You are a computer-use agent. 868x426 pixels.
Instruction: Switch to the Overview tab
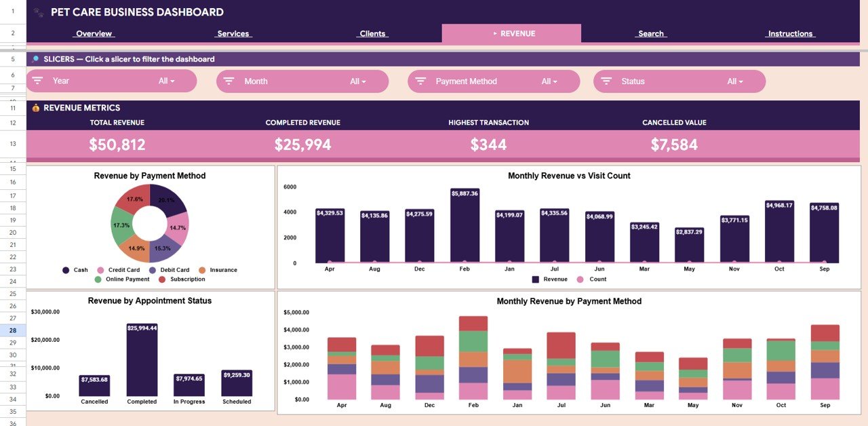(x=94, y=33)
